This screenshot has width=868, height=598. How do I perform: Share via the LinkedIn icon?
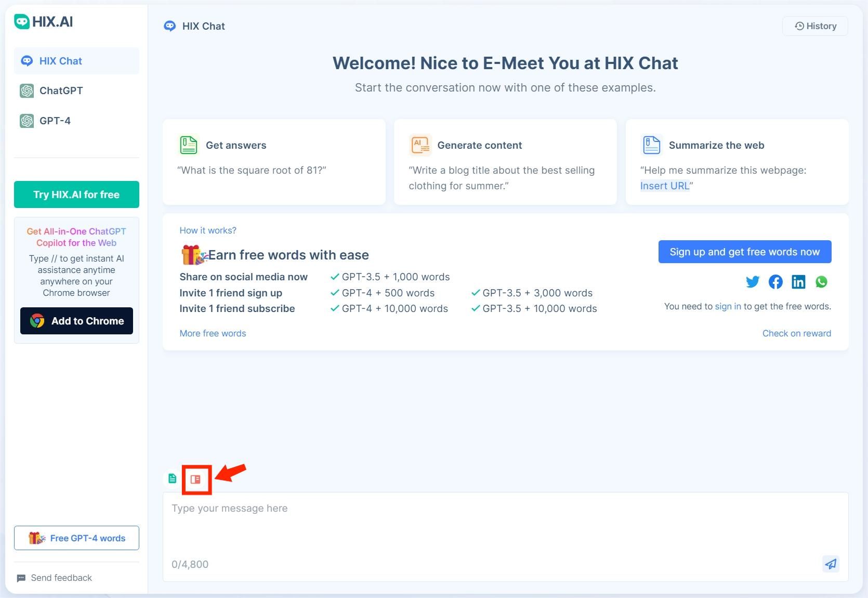click(x=798, y=282)
